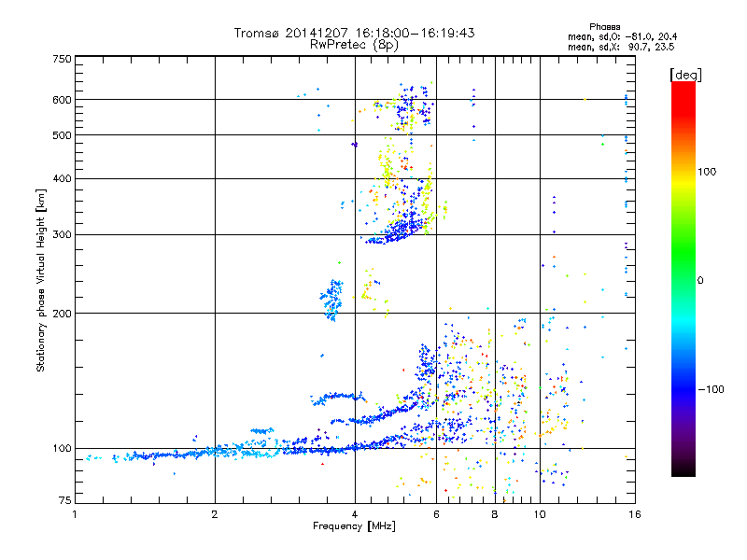747x560 pixels.
Task: Click the colorbar tick label '100'
Action: click(x=707, y=172)
